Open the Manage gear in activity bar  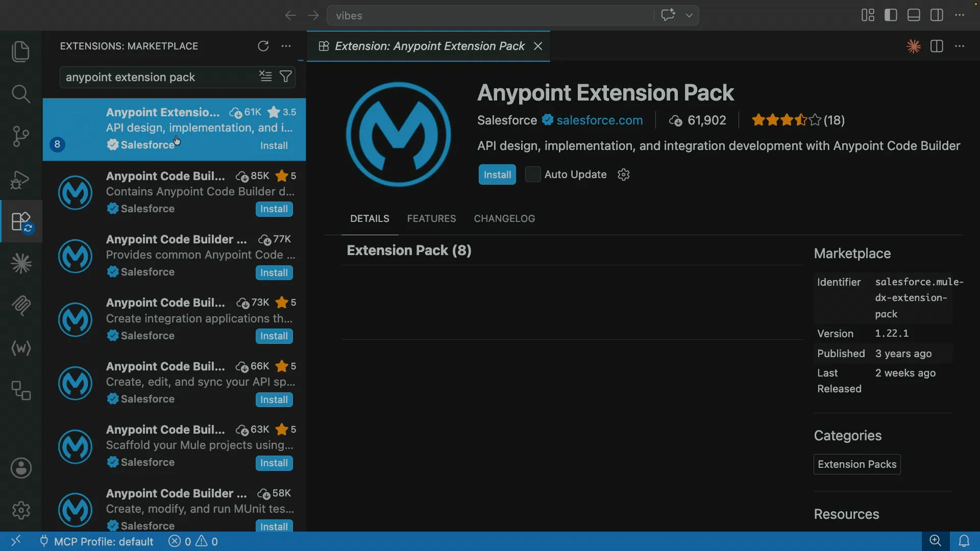click(21, 510)
